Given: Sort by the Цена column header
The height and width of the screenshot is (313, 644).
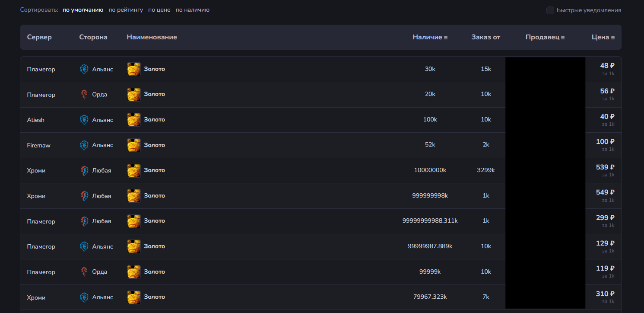Looking at the screenshot, I should [603, 37].
